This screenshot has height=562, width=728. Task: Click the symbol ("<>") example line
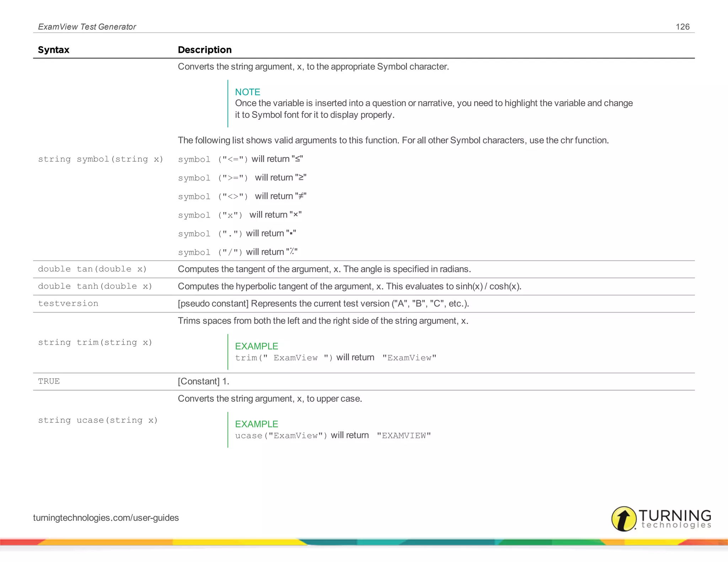click(242, 196)
